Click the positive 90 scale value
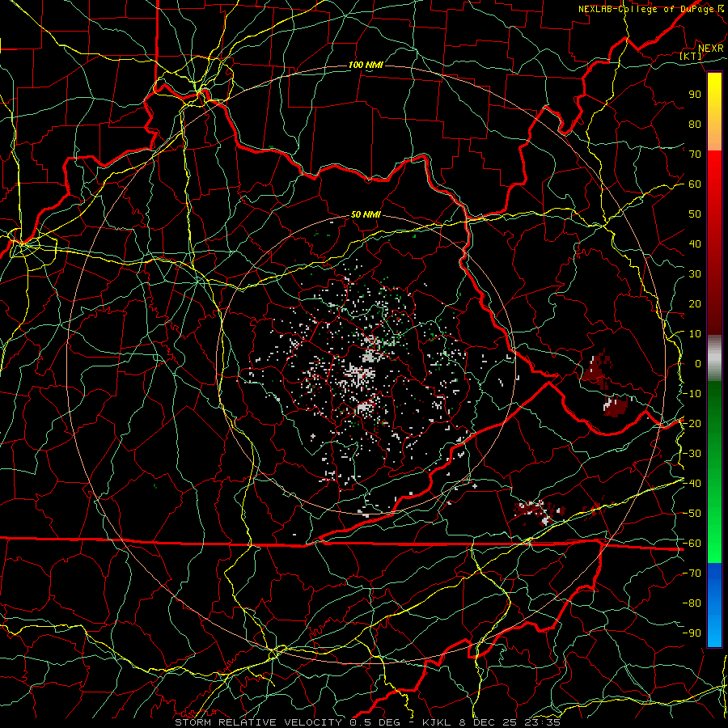728x728 pixels. tap(695, 95)
